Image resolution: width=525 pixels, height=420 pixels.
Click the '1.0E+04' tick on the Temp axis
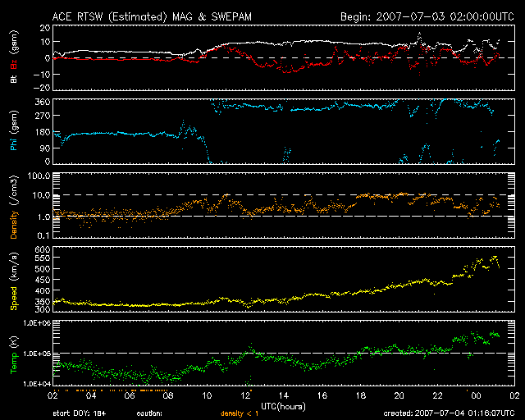coord(37,384)
